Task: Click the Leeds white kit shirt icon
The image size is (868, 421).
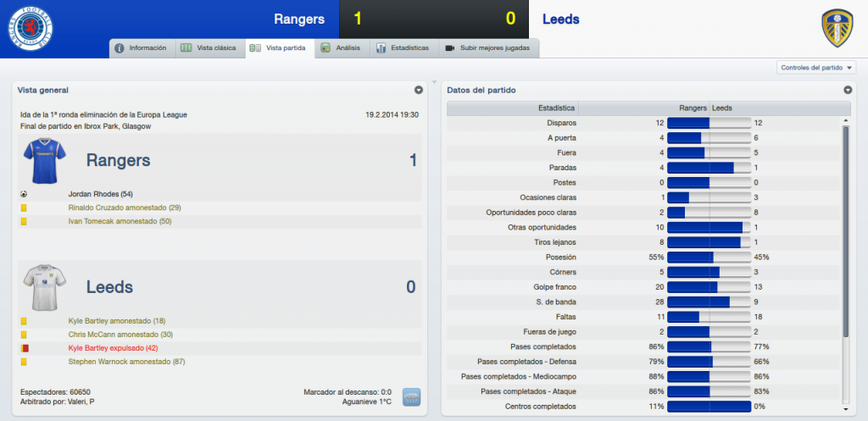Action: pos(45,287)
